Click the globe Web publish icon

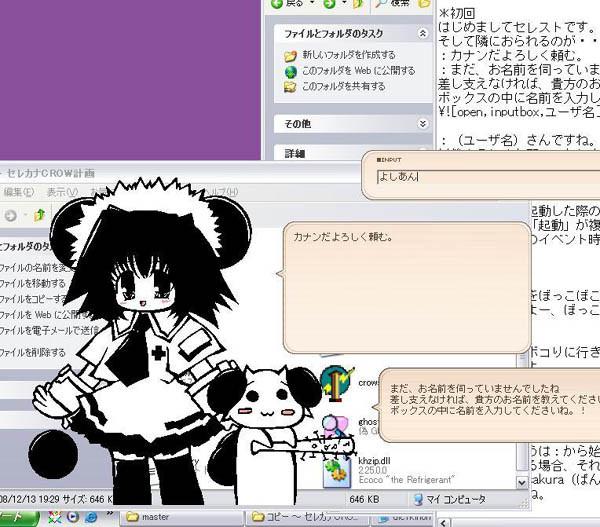pos(290,72)
